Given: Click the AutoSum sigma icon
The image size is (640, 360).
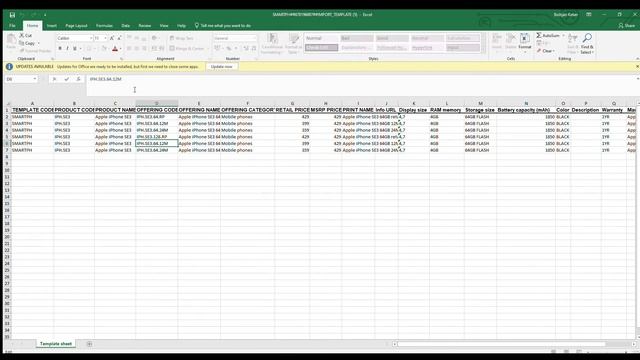Looking at the screenshot, I should 539,36.
